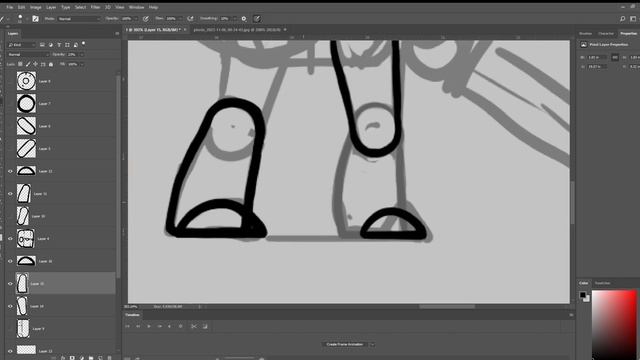Enable pressure for opacity icon

tap(146, 19)
